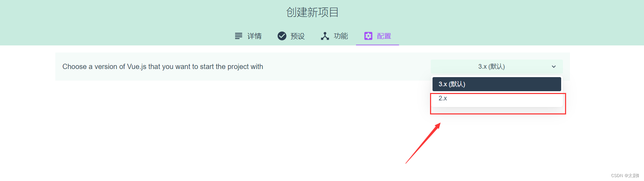This screenshot has width=644, height=181.
Task: Open the 预设 tab label
Action: pos(298,36)
